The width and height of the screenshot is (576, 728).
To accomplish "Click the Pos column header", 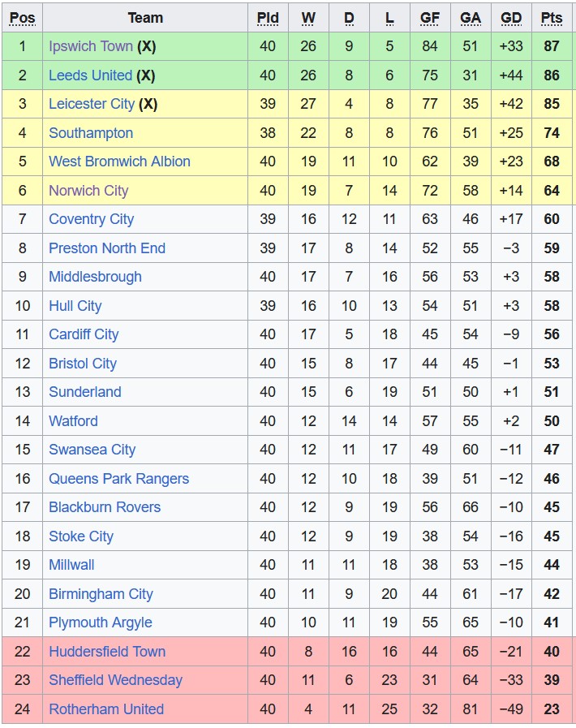I will [22, 18].
